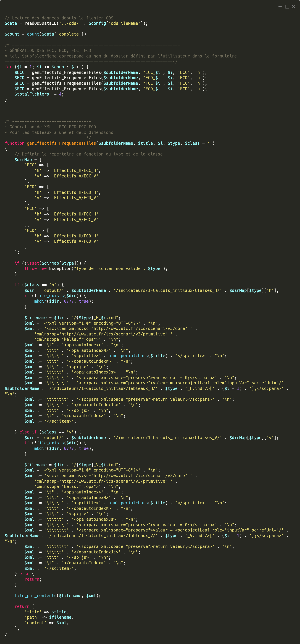The width and height of the screenshot is (300, 644).
Task: Click the 'file_put_contents($filename, $xml);' line
Action: click(x=58, y=596)
